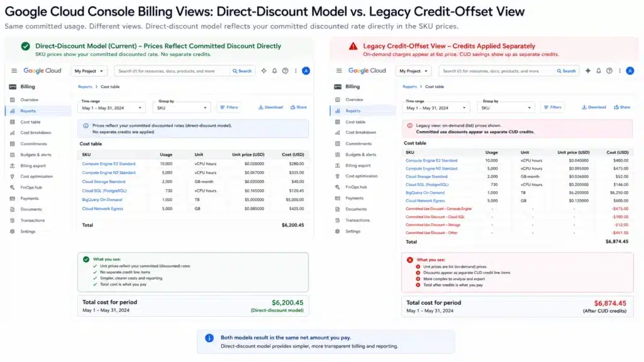Open Commitments in left console sidebar
Image resolution: width=644 pixels, height=362 pixels.
[34, 144]
